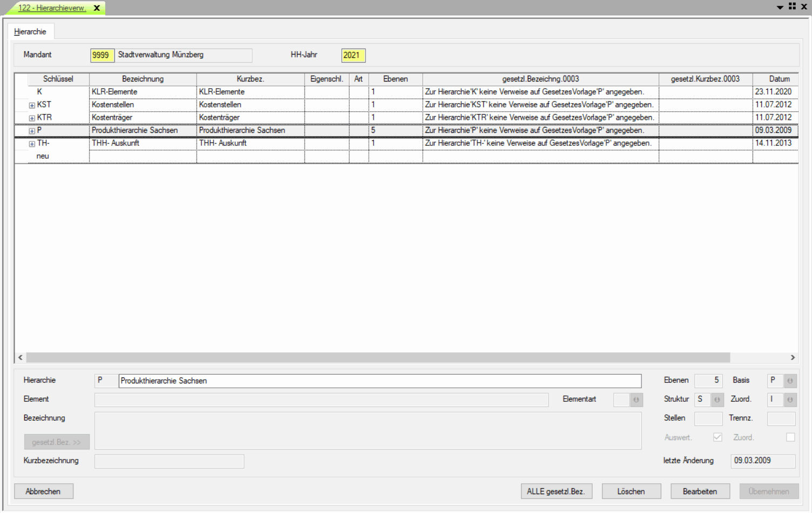
Task: Click the Zuord. field lookup icon
Action: (790, 400)
